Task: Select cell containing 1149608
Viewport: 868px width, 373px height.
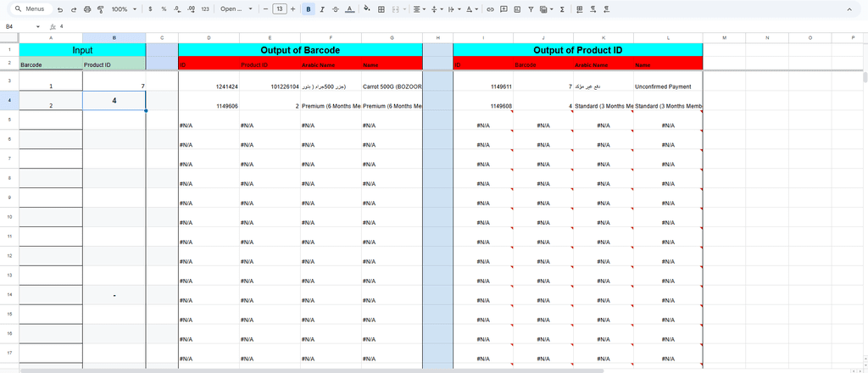Action: (x=483, y=101)
